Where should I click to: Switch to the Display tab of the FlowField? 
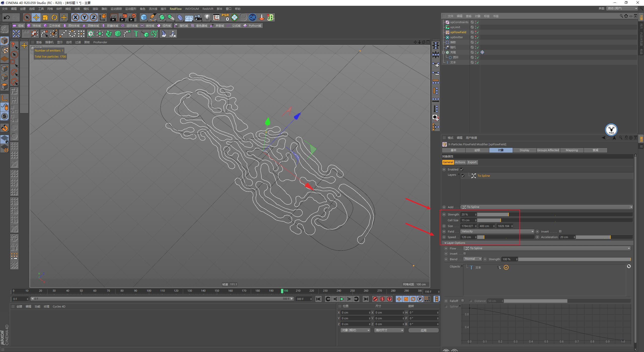point(524,150)
